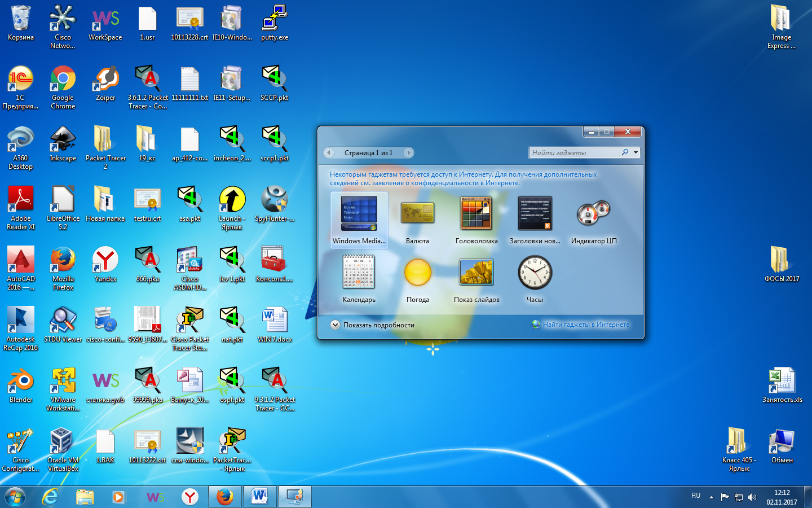The image size is (812, 508).
Task: Select the Autodesk ReCap 2016 shortcut
Action: pyautogui.click(x=21, y=329)
